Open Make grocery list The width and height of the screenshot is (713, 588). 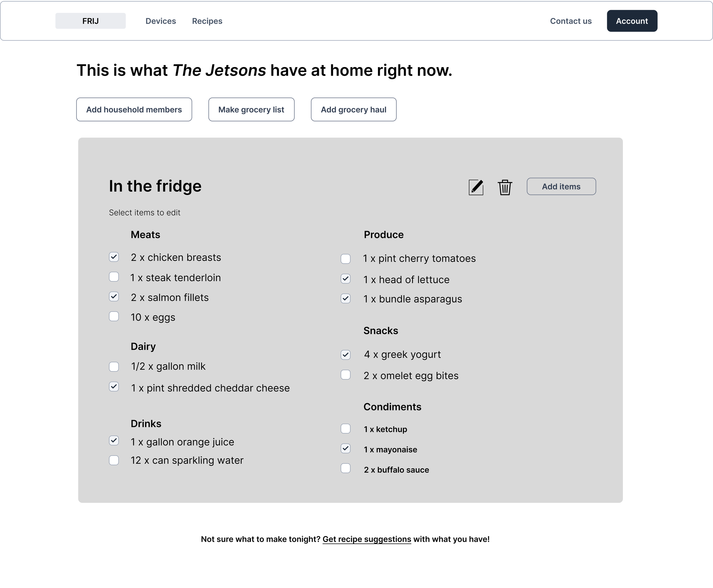pos(251,109)
